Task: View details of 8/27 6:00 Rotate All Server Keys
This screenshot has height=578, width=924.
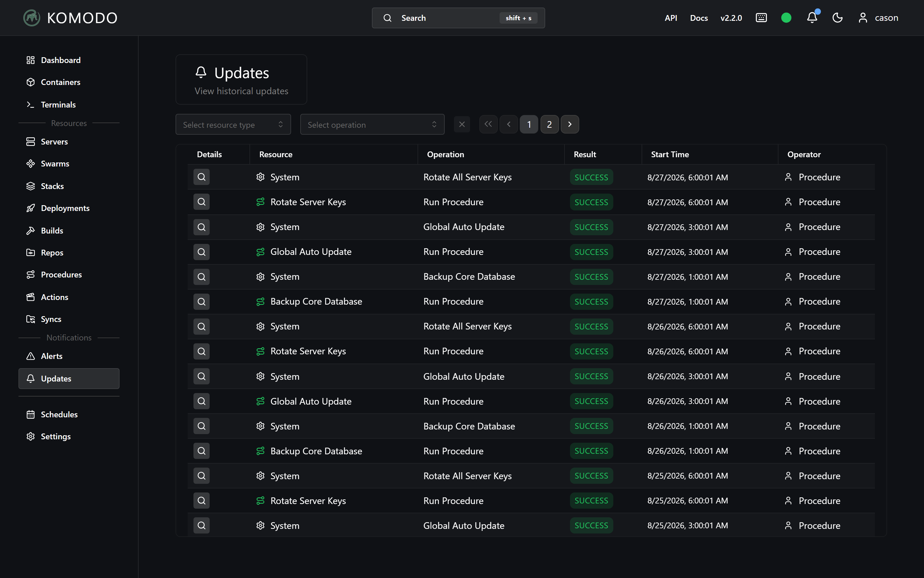Action: (201, 177)
